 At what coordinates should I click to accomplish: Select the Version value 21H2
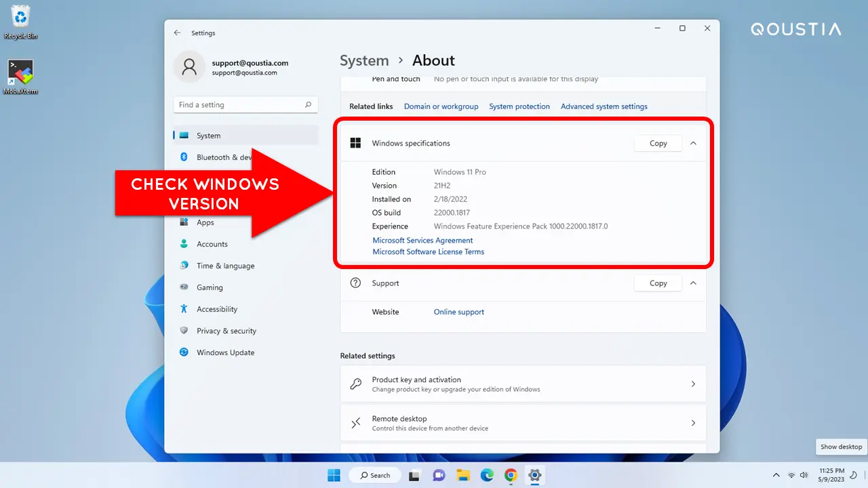(443, 186)
